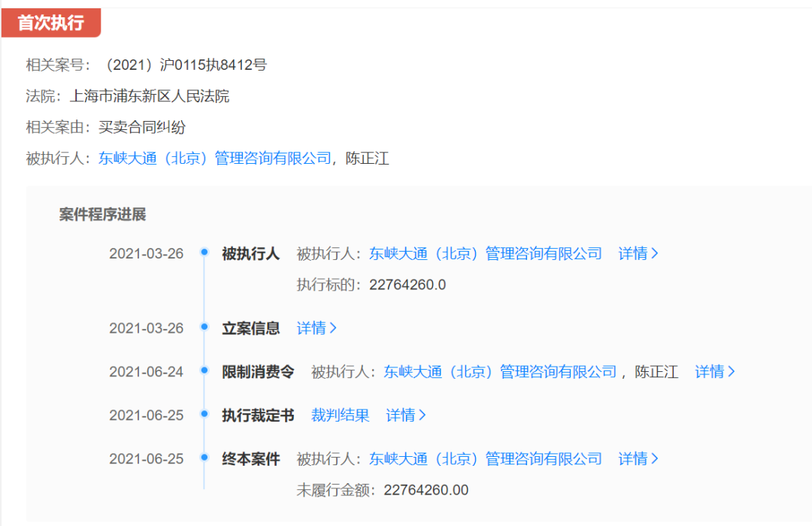Click the 首次执行 red tag
Screen dimensions: 812x526
click(51, 23)
